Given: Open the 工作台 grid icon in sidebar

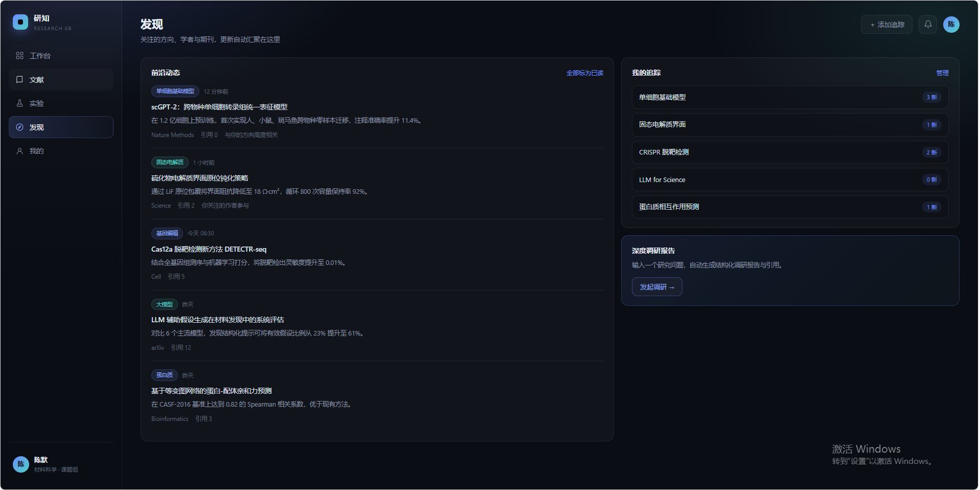Looking at the screenshot, I should click(x=19, y=55).
